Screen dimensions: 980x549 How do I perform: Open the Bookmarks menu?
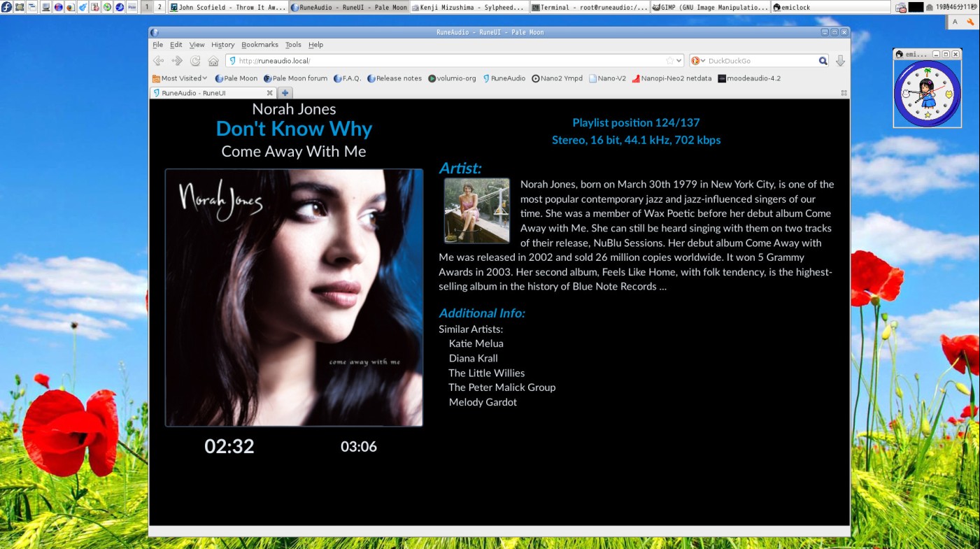[260, 45]
